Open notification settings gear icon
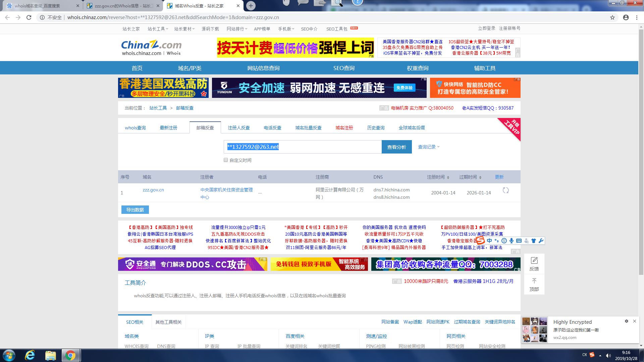 626,321
